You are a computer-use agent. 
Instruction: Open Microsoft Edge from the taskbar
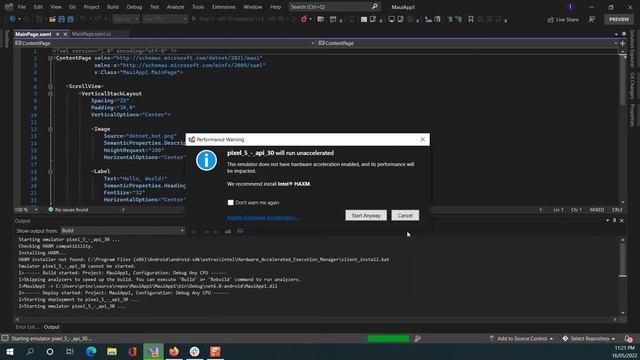pyautogui.click(x=91, y=351)
